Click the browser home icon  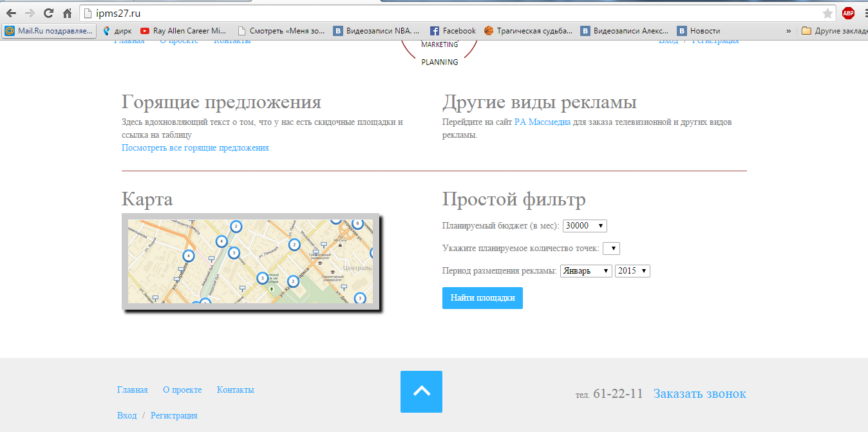(67, 13)
